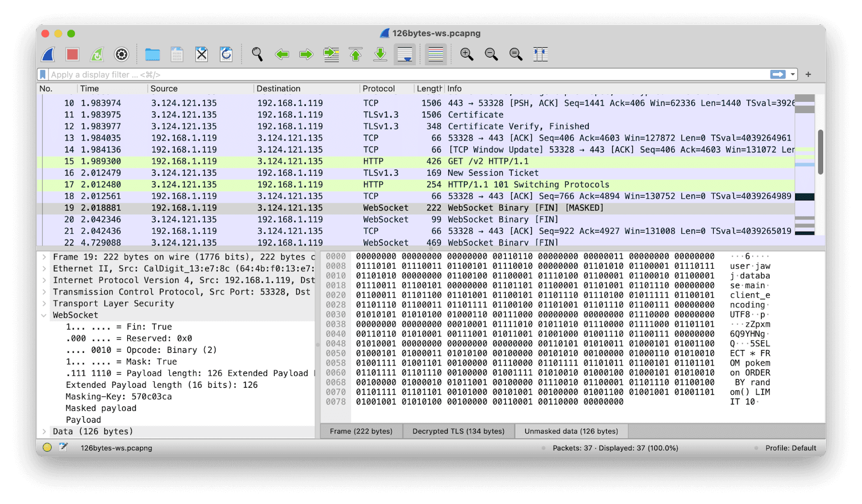This screenshot has height=504, width=862.
Task: Sort packets by Protocol column header
Action: (379, 89)
